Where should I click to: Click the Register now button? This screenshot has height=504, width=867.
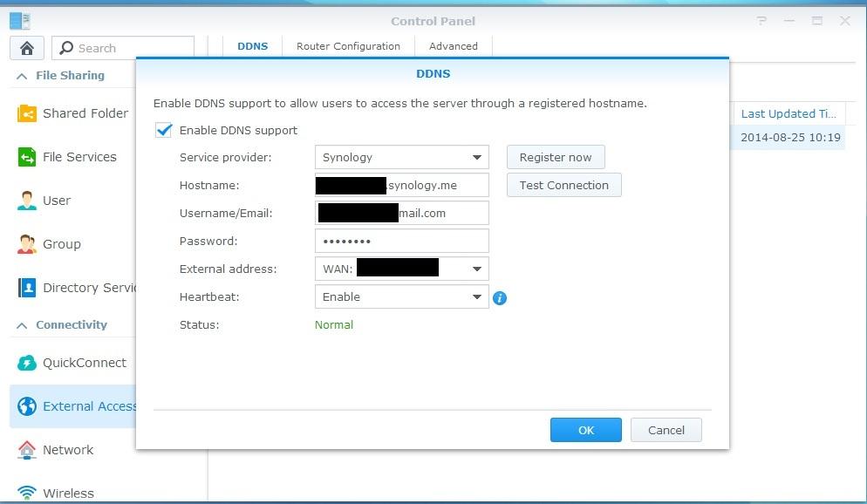pyautogui.click(x=556, y=158)
